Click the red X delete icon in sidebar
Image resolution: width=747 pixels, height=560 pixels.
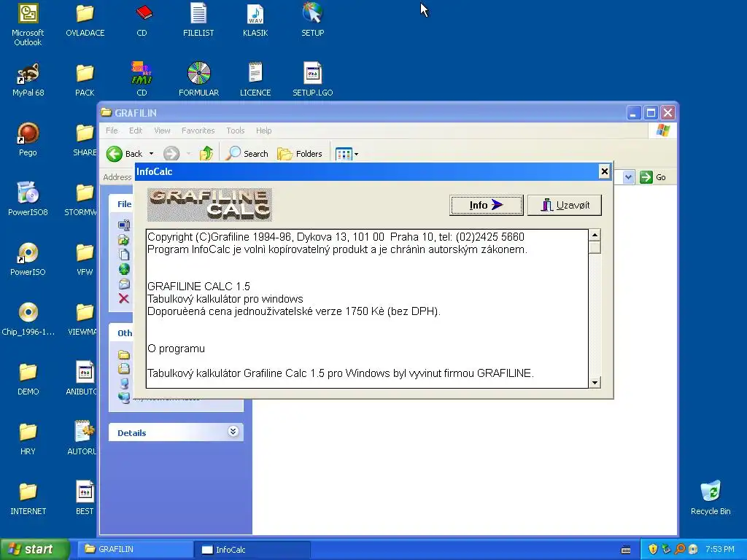[124, 298]
